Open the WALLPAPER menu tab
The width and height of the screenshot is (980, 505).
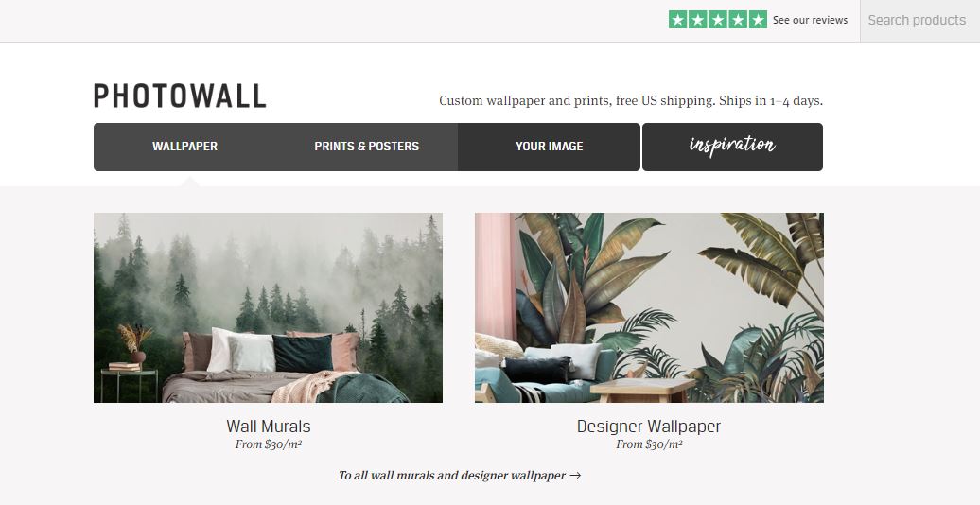(185, 147)
